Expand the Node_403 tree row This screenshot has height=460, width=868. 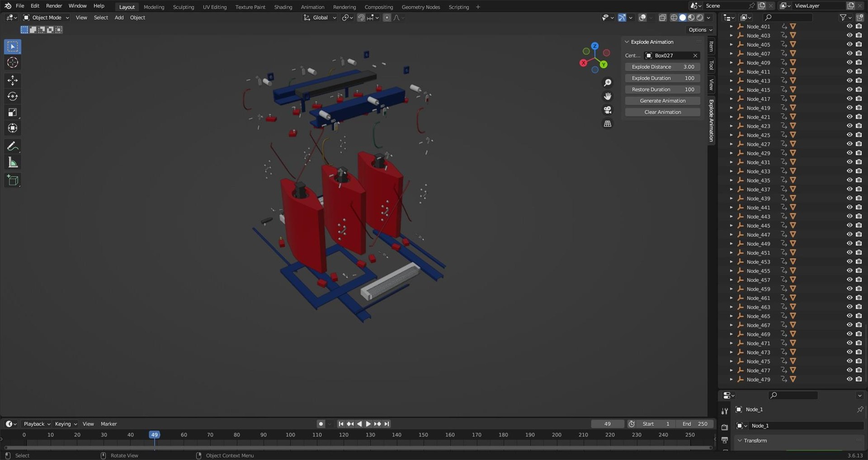pos(731,35)
